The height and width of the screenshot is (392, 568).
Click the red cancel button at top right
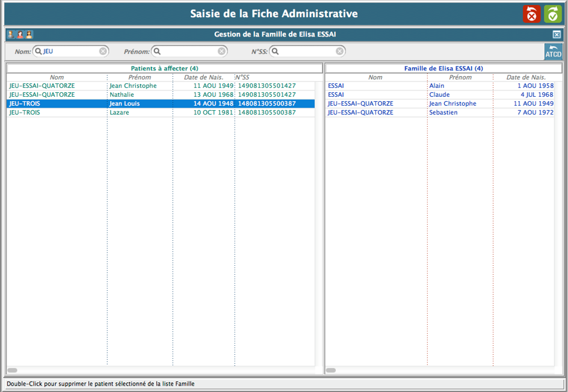click(531, 14)
